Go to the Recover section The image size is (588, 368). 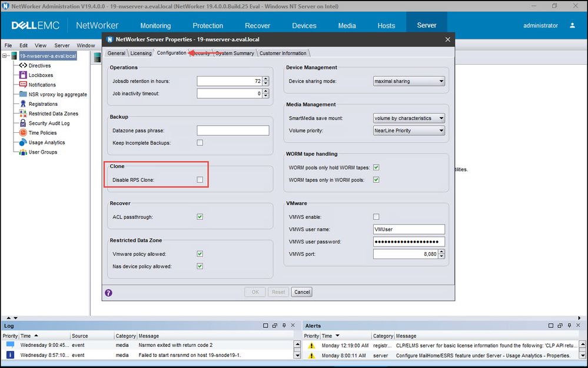coord(258,25)
